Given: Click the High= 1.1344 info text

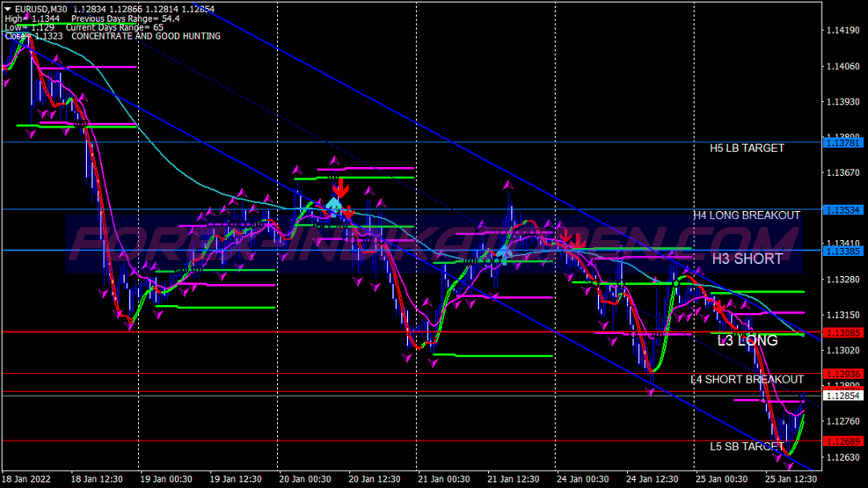Looking at the screenshot, I should point(33,18).
